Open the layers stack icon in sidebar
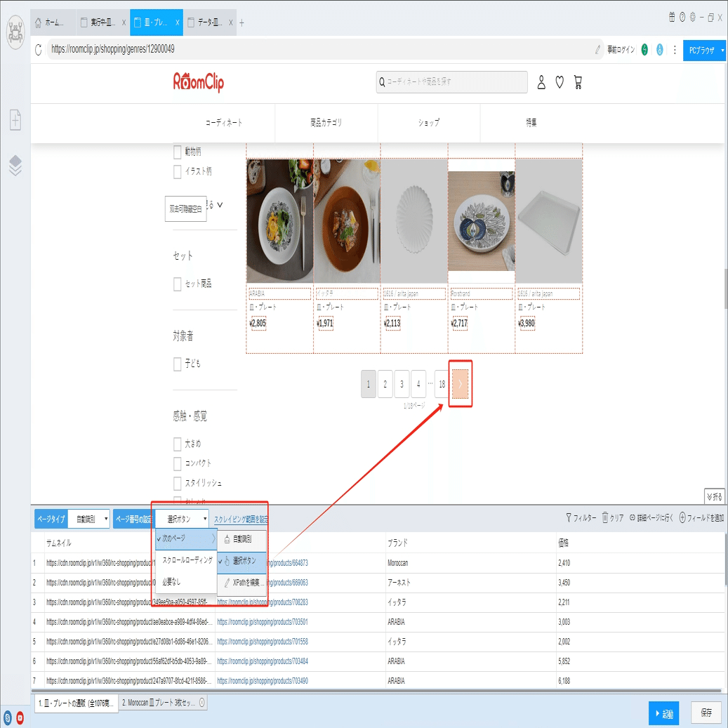728x728 pixels. coord(15,165)
